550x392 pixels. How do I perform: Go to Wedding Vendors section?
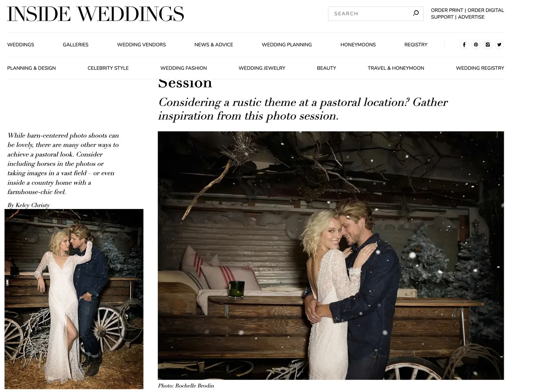142,45
